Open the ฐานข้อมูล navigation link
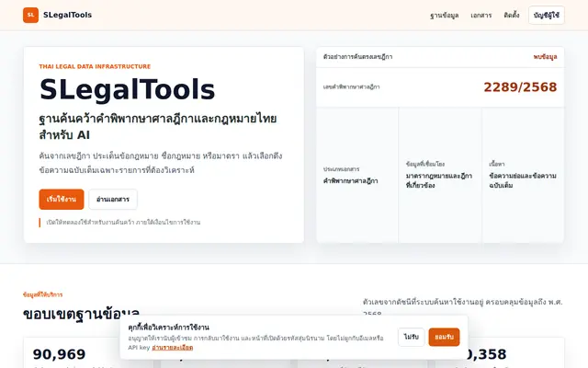The image size is (588, 368). [444, 16]
